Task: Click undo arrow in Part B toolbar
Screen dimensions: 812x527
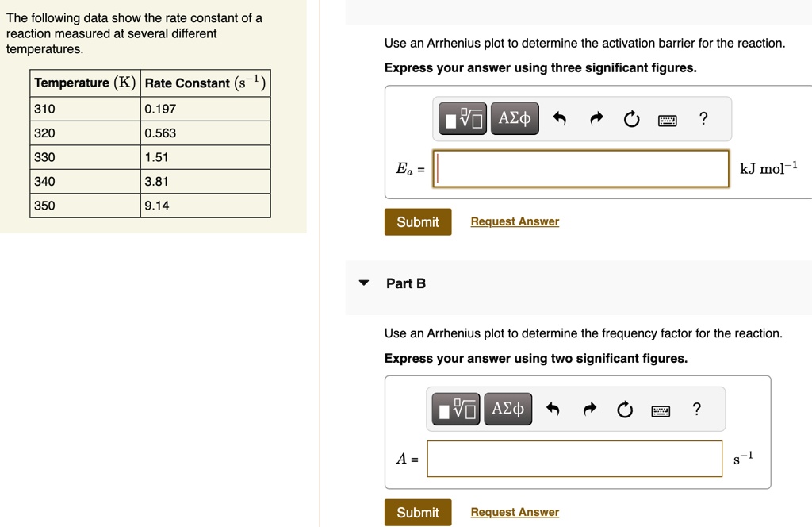Action: 553,410
